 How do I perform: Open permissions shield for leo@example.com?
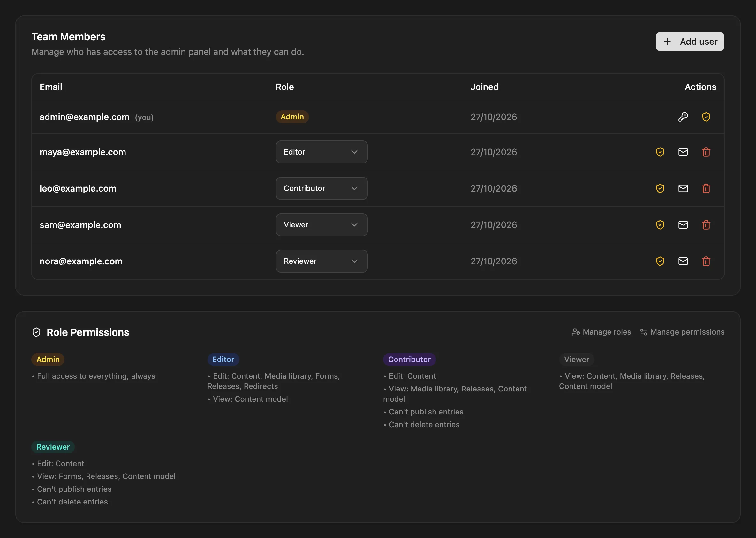pyautogui.click(x=660, y=188)
